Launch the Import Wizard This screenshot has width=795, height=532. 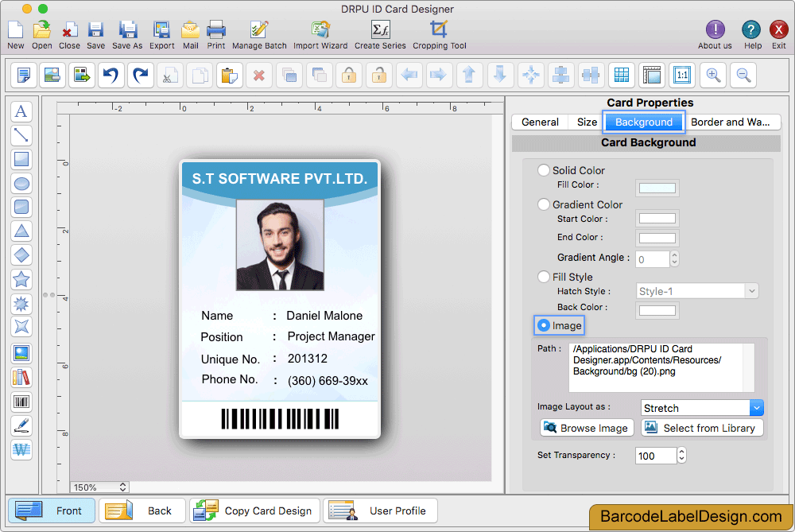320,34
